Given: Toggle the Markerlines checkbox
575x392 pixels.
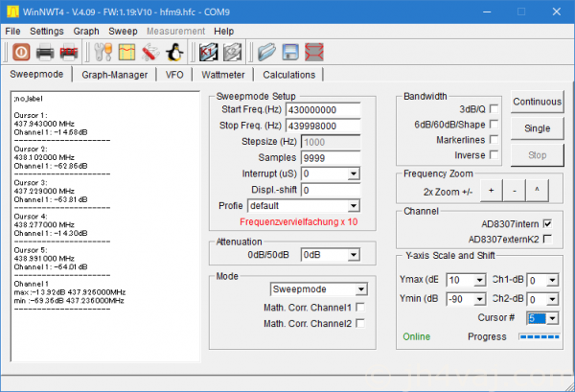Looking at the screenshot, I should (494, 140).
